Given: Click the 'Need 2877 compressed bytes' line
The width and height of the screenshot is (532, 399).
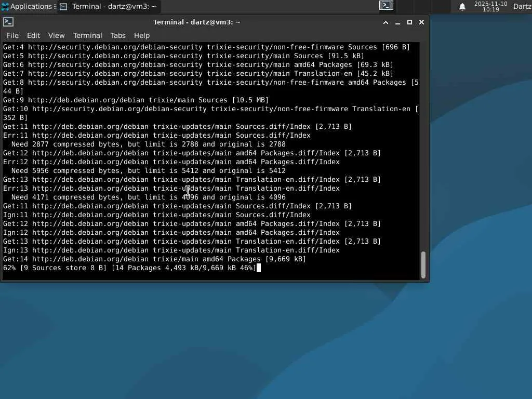Looking at the screenshot, I should pyautogui.click(x=149, y=144).
